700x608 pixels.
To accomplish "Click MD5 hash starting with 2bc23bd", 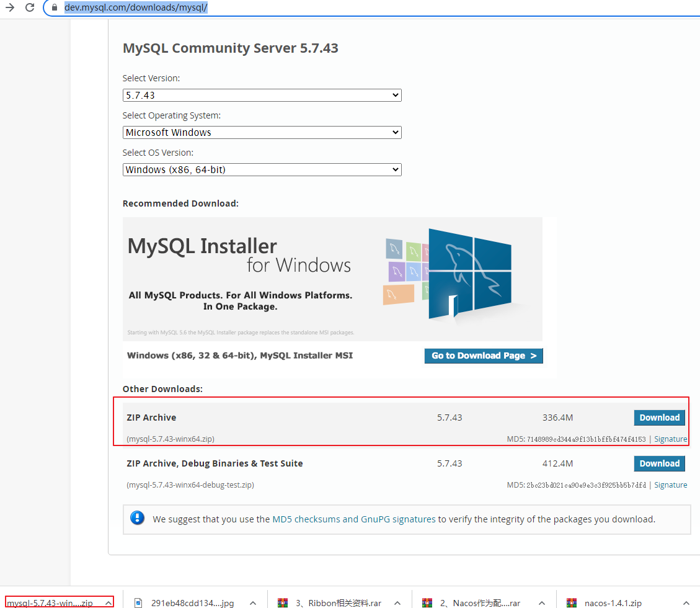I will click(x=586, y=485).
